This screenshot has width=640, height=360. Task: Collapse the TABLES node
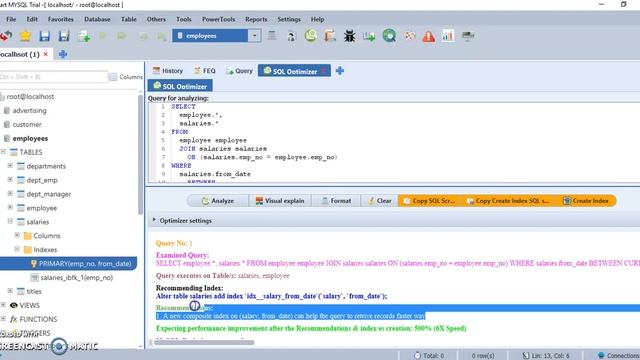[x=3, y=151]
